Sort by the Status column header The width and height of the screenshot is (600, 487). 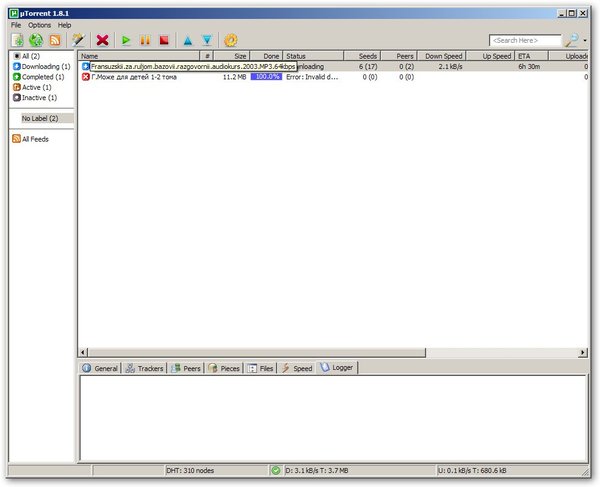(313, 56)
